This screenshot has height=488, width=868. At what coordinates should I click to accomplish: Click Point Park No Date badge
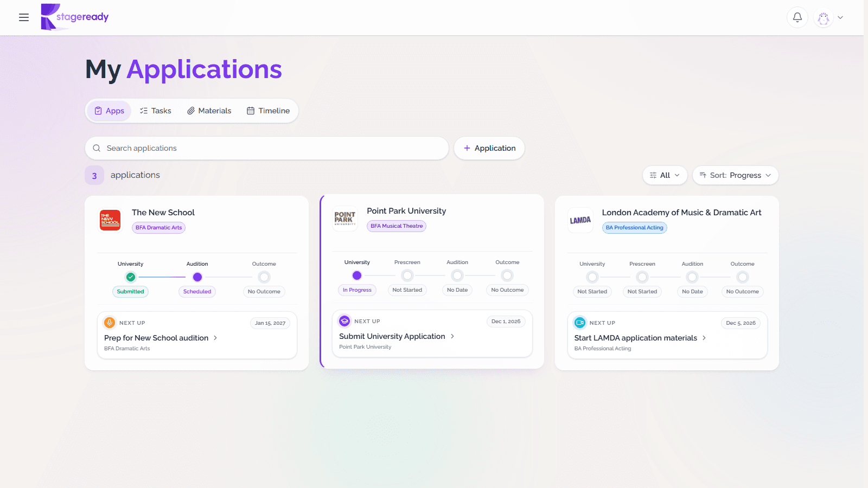tap(457, 290)
